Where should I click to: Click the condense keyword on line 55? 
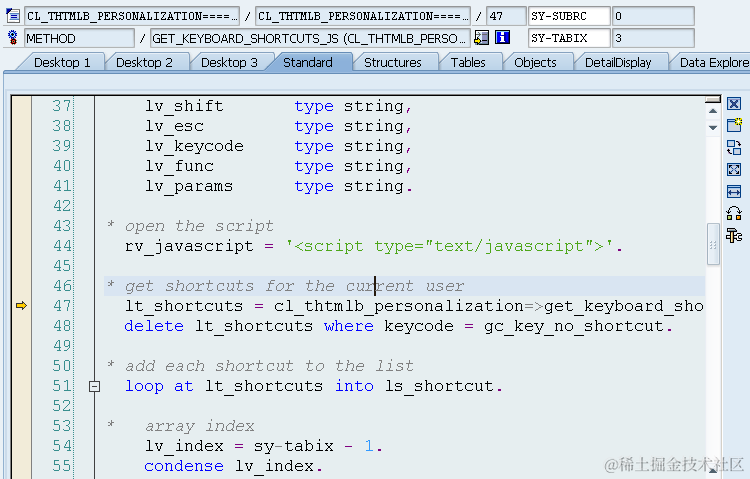pos(184,466)
